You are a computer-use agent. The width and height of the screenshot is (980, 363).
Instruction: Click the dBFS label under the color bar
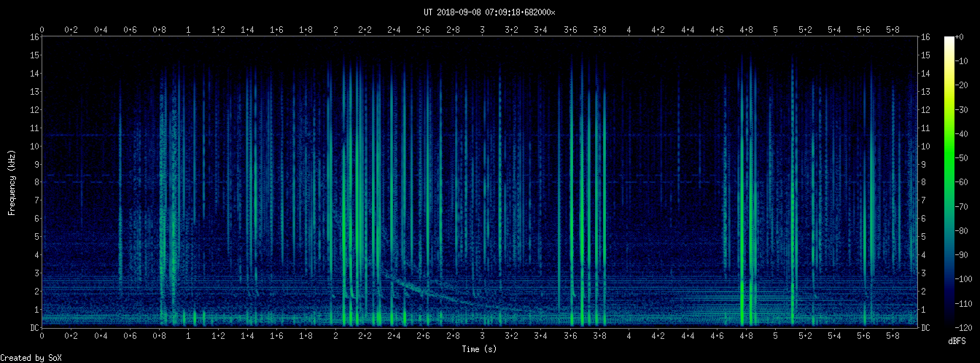pyautogui.click(x=958, y=341)
